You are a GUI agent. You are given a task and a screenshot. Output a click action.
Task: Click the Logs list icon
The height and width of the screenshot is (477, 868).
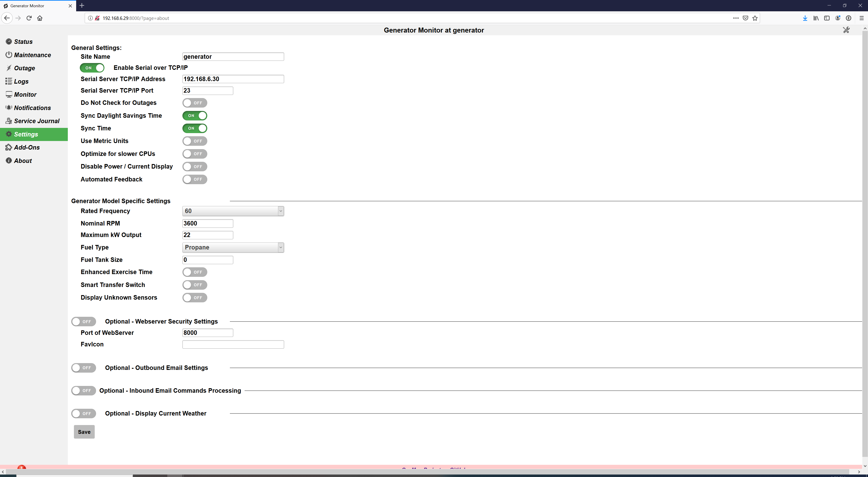(x=9, y=81)
